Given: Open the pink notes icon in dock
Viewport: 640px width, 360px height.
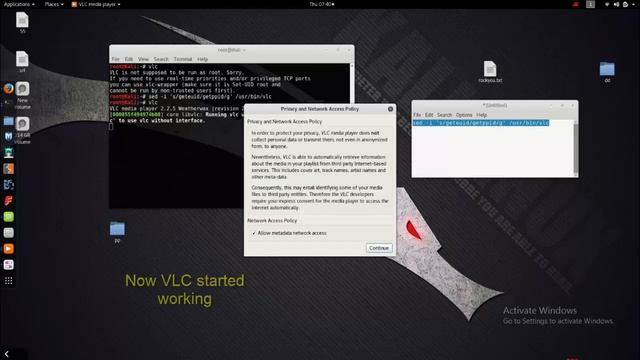Looking at the screenshot, I should (9, 264).
